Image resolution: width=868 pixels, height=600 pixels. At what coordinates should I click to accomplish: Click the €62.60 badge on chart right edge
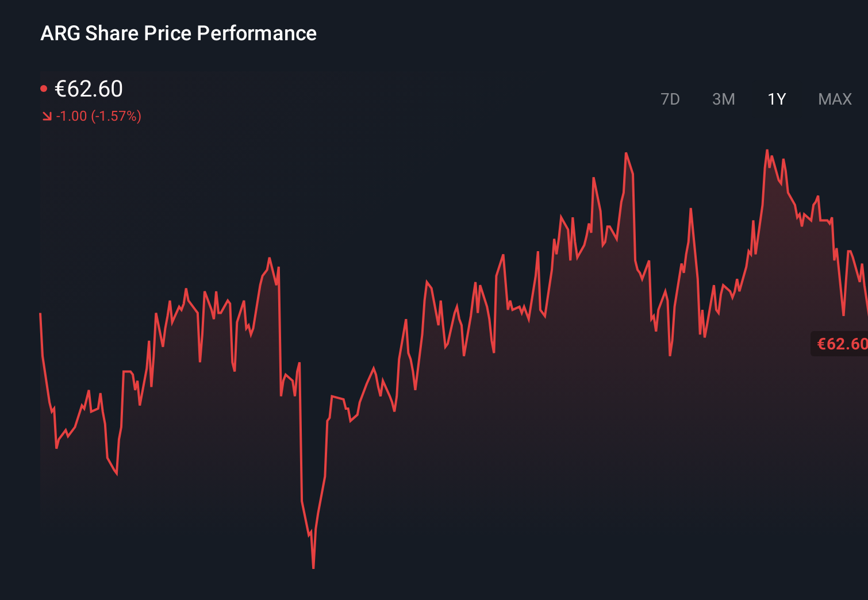coord(841,344)
